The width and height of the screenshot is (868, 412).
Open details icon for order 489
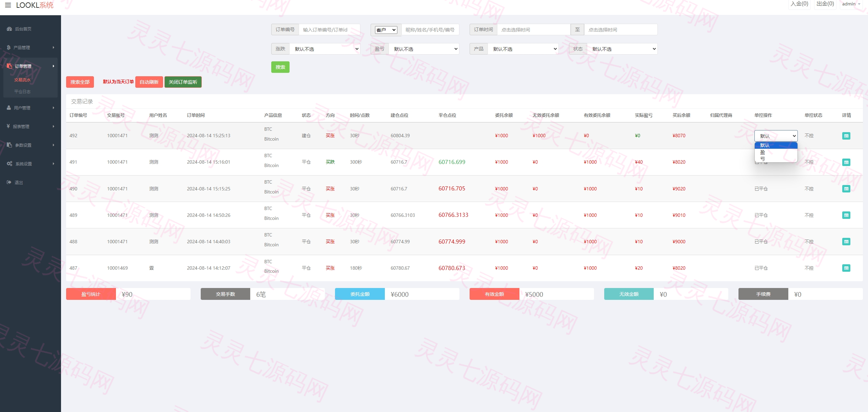[846, 215]
